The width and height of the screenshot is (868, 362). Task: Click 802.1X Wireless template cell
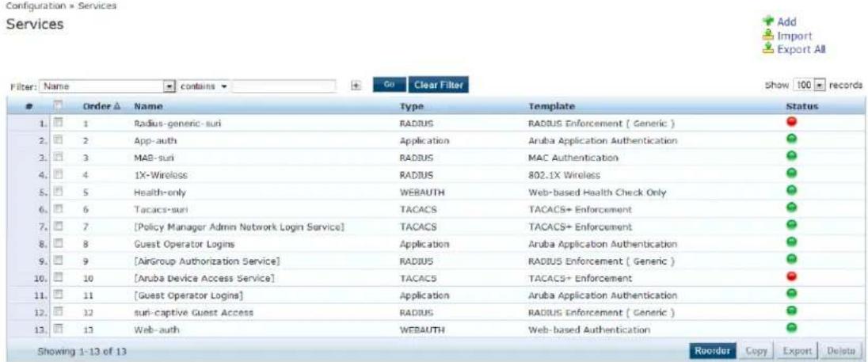point(565,175)
